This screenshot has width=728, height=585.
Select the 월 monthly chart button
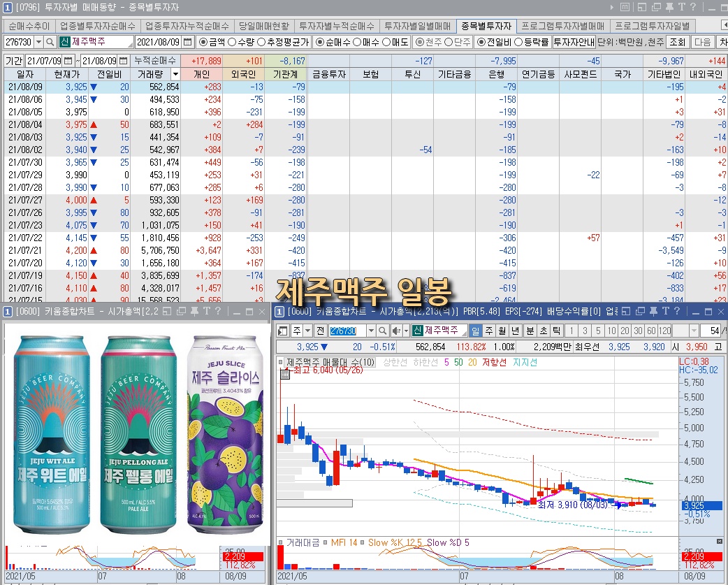coord(502,331)
